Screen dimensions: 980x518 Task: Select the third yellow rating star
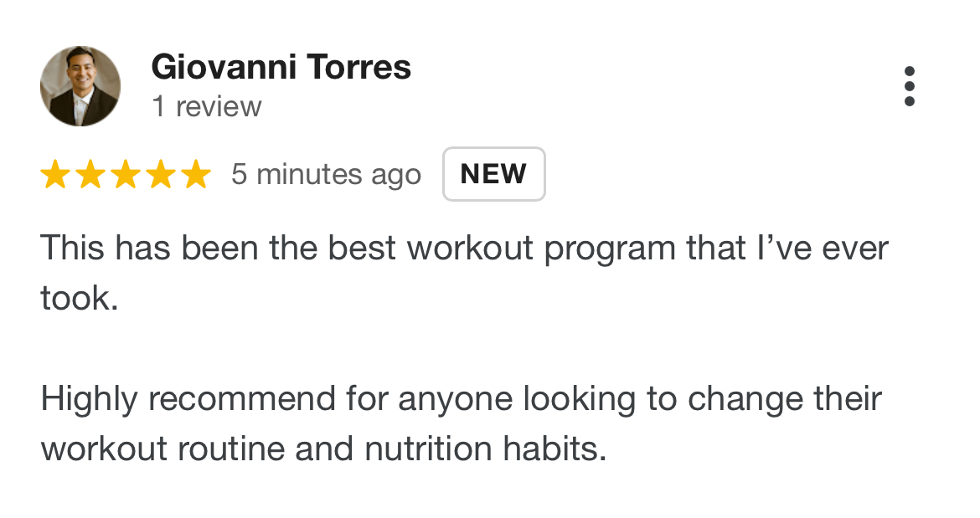click(x=126, y=174)
